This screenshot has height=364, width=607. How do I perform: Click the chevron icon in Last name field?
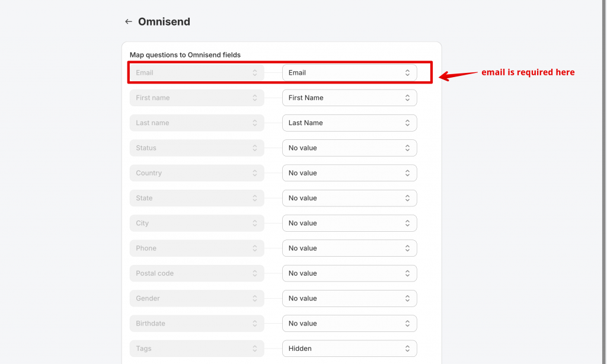click(255, 123)
